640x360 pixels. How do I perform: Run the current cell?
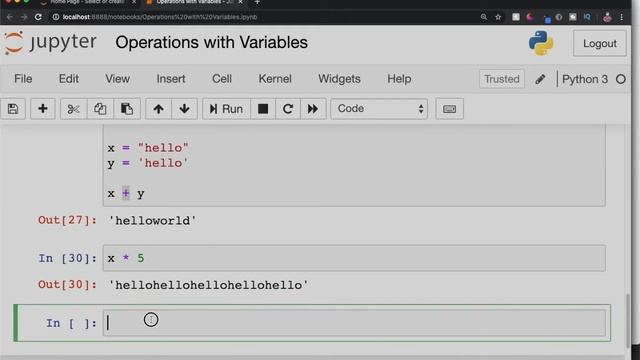point(226,109)
